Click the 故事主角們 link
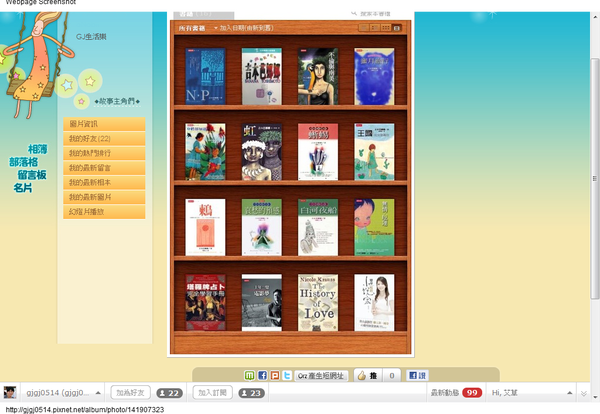 click(117, 101)
